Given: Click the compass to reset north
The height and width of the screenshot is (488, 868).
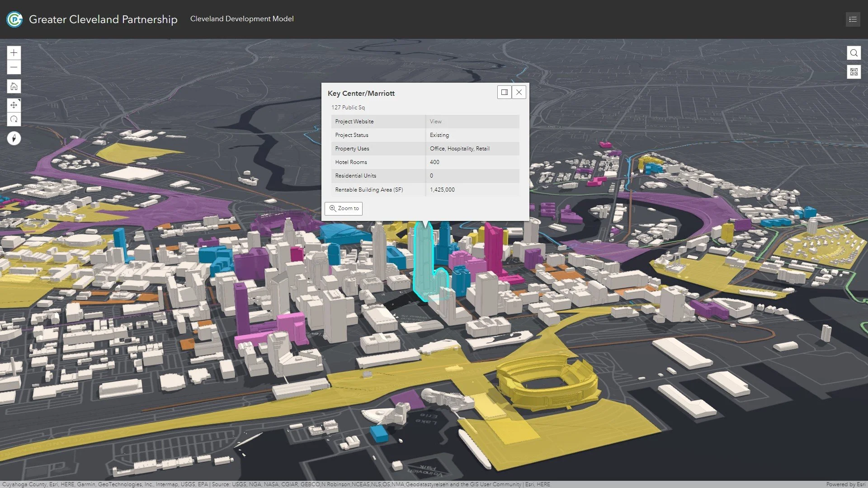Looking at the screenshot, I should [14, 138].
